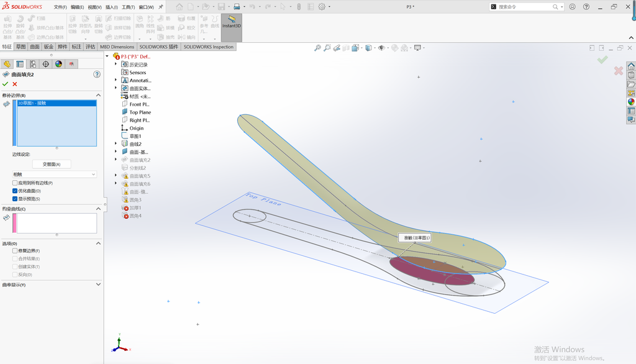This screenshot has width=636, height=364.
Task: Select Top Plane in the feature tree
Action: [x=140, y=112]
